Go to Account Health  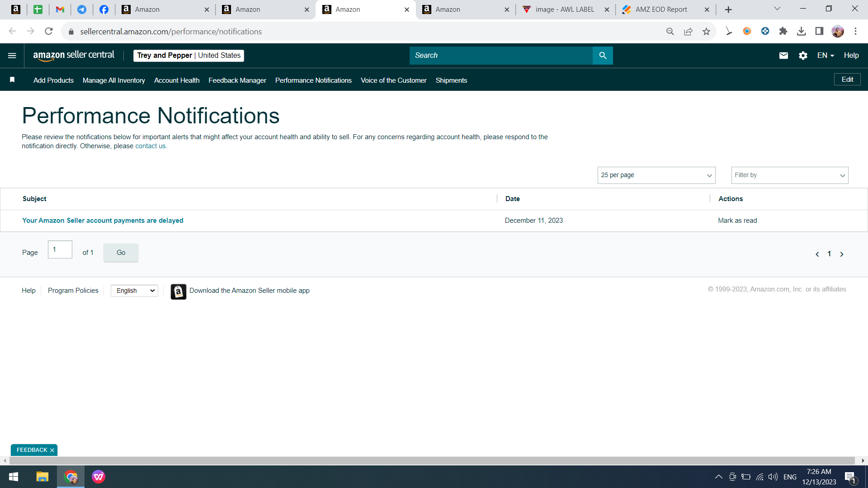[177, 80]
